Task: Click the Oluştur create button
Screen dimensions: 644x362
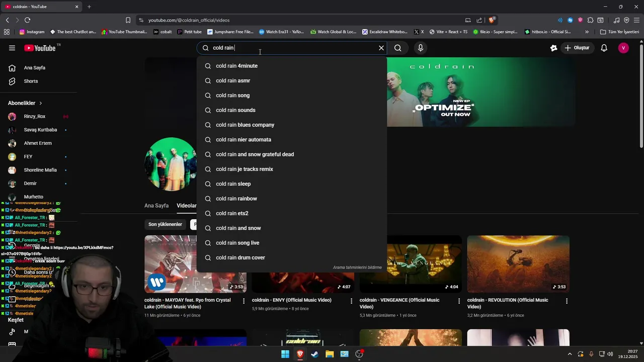Action: (577, 48)
